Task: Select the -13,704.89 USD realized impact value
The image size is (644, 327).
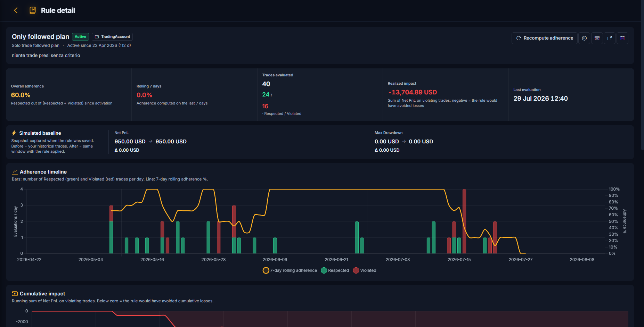Action: (x=413, y=92)
